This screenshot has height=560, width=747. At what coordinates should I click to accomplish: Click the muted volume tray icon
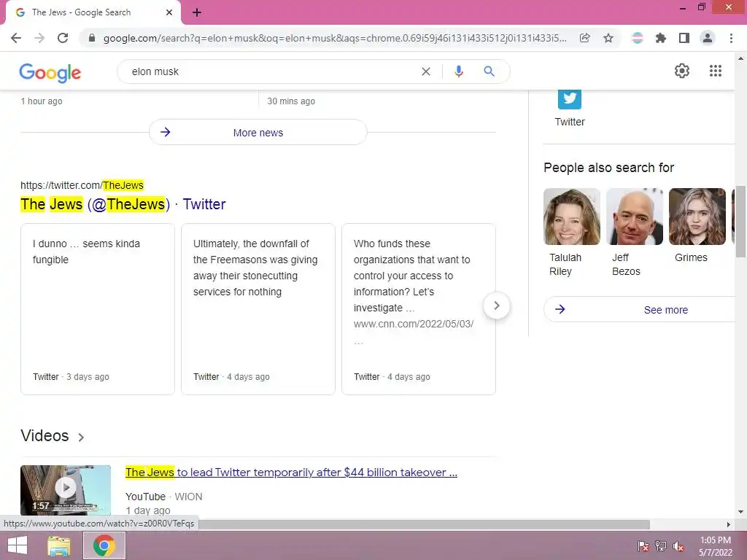coord(678,546)
